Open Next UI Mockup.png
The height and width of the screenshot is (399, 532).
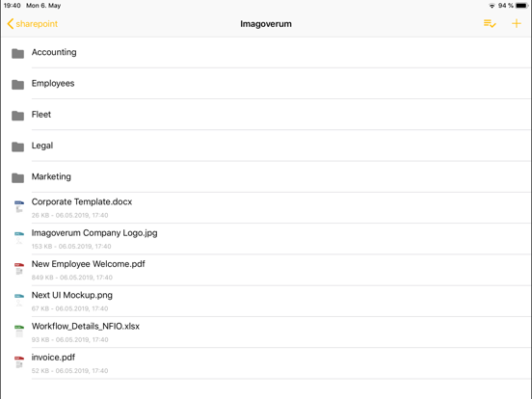pos(72,295)
